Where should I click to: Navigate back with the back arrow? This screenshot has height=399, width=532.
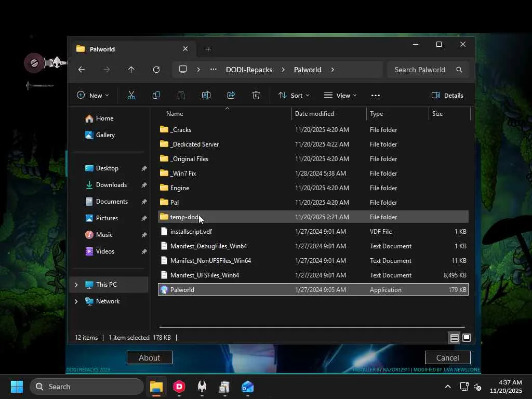click(82, 70)
